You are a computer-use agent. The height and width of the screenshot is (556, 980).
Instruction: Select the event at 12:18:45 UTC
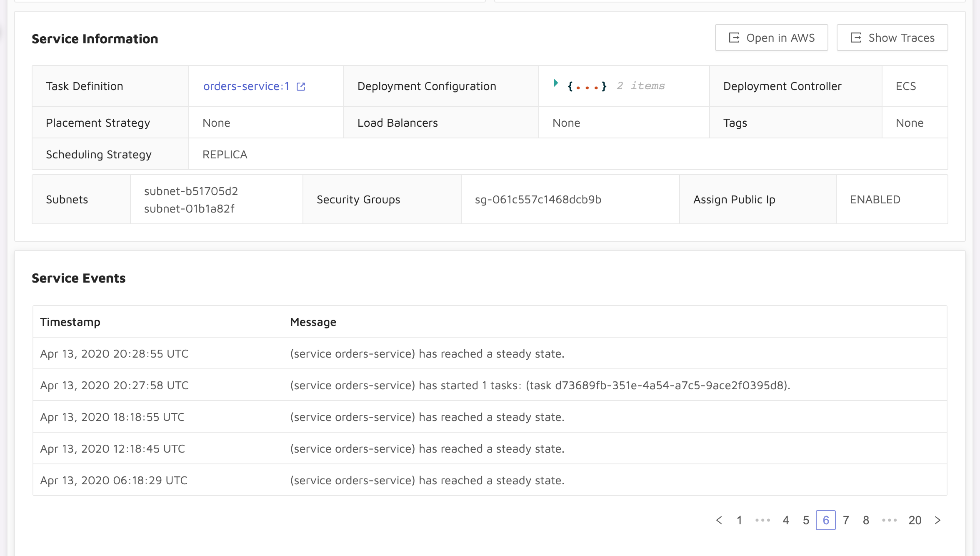point(490,448)
